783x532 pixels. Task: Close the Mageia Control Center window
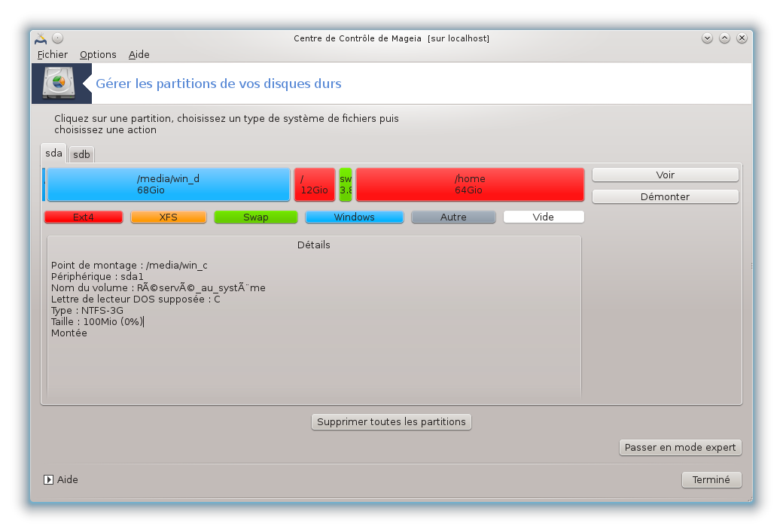pos(742,38)
